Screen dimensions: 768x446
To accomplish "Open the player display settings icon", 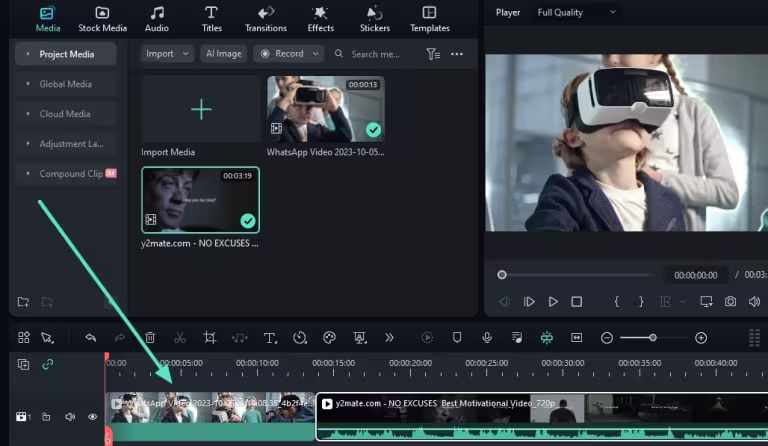I will coord(706,302).
